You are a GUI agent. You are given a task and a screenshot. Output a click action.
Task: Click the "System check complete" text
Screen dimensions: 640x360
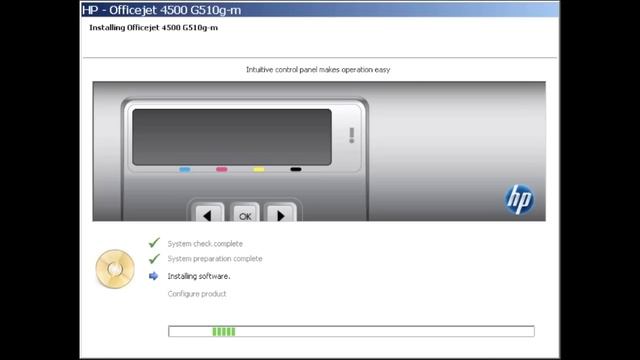click(205, 244)
